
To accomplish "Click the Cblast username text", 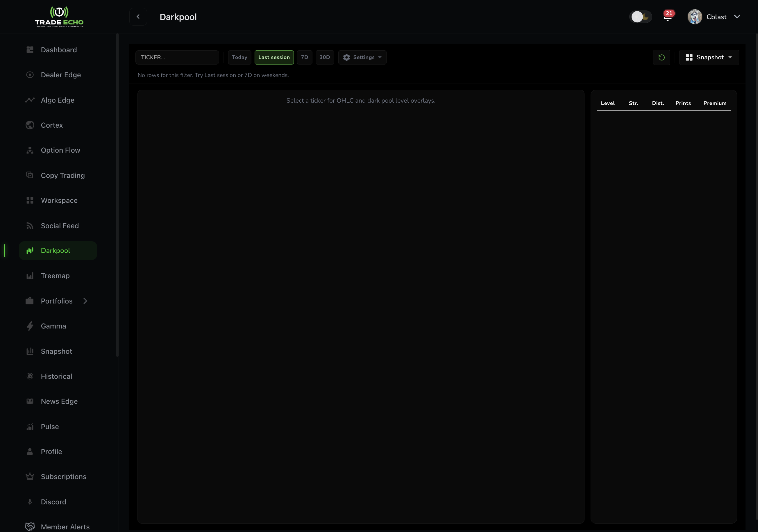I will pos(716,17).
